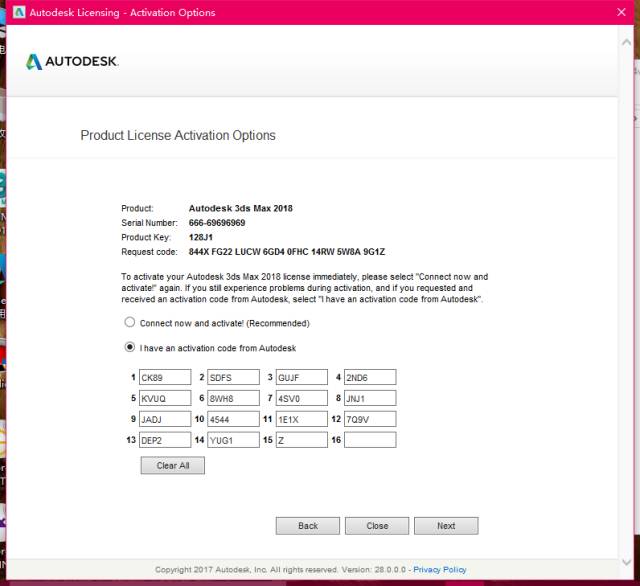The image size is (640, 586).
Task: Proceed with the Next button
Action: click(x=446, y=526)
